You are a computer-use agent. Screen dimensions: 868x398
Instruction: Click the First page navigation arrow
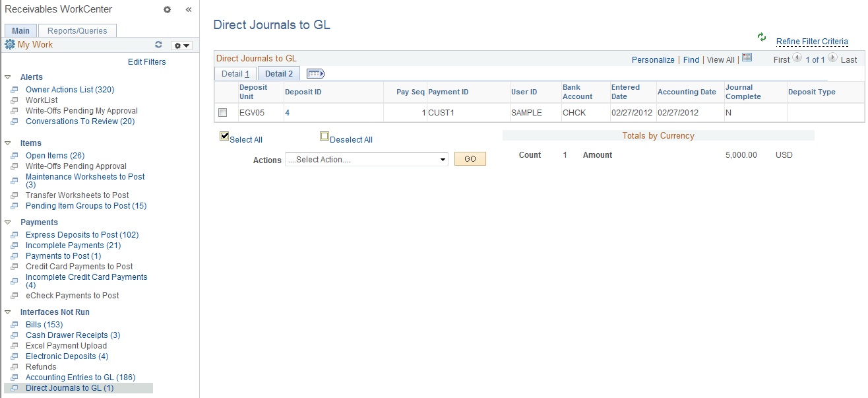coord(798,59)
